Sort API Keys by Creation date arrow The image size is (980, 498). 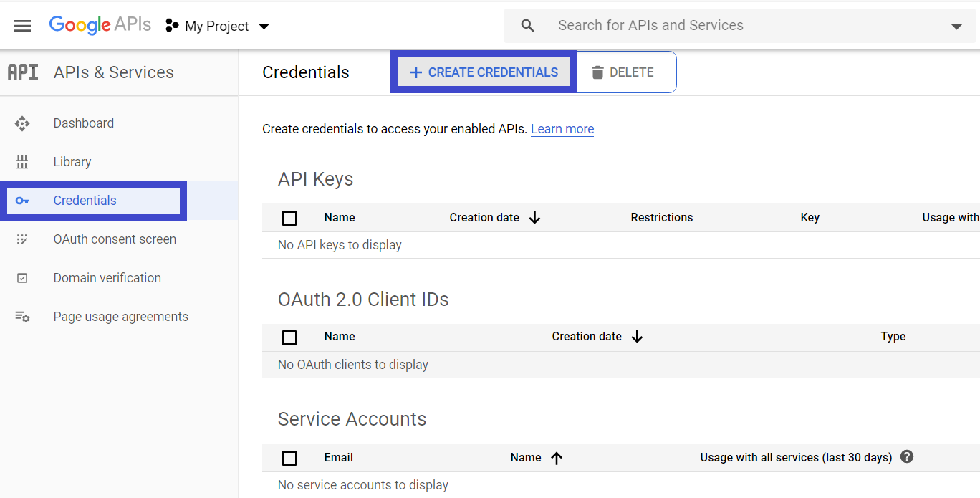534,218
